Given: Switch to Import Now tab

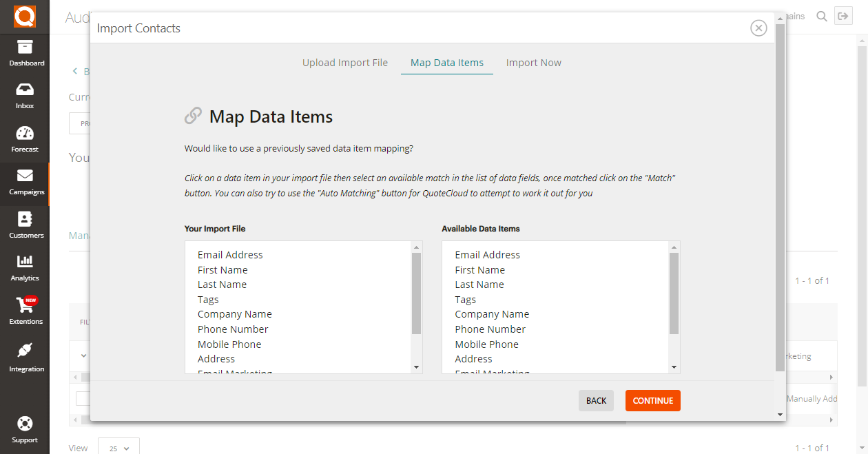Looking at the screenshot, I should [533, 63].
